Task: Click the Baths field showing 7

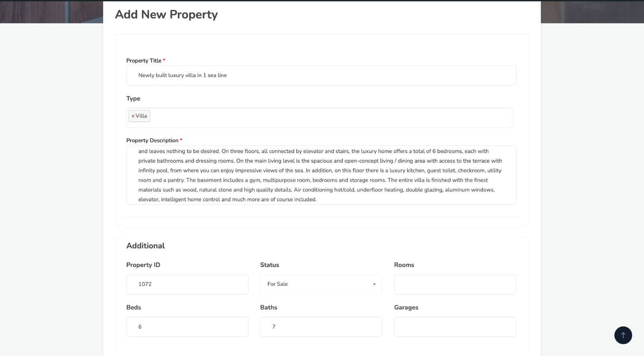Action: 321,327
